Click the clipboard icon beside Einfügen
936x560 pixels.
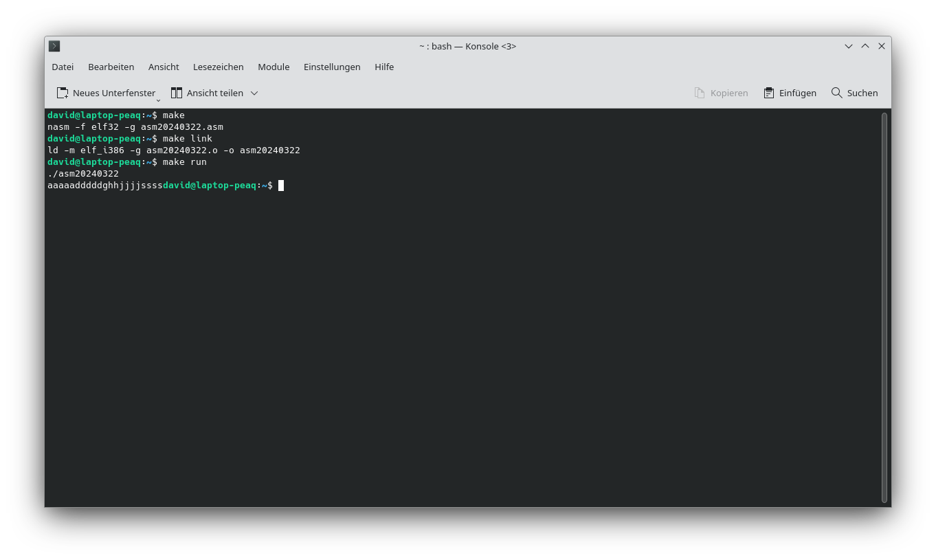(x=769, y=93)
